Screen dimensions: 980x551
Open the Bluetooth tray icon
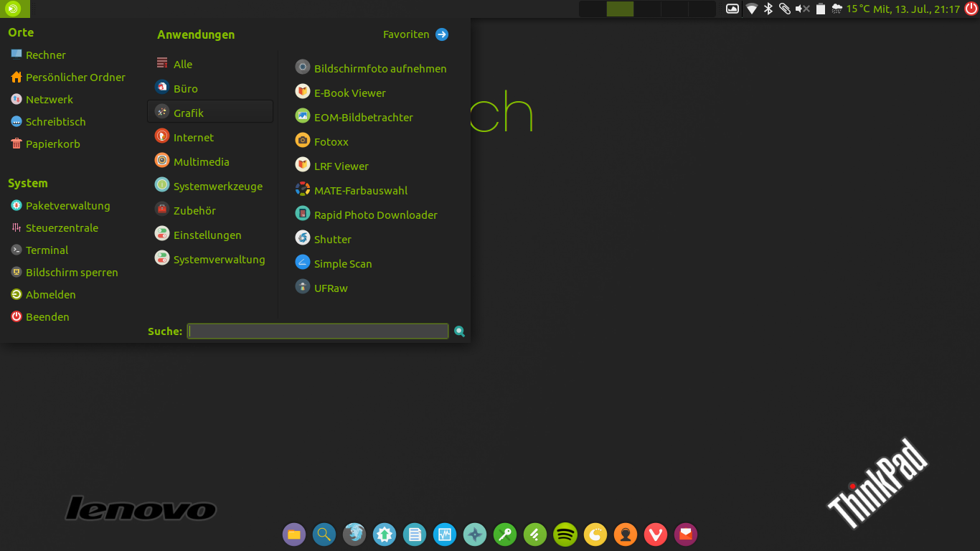click(768, 9)
